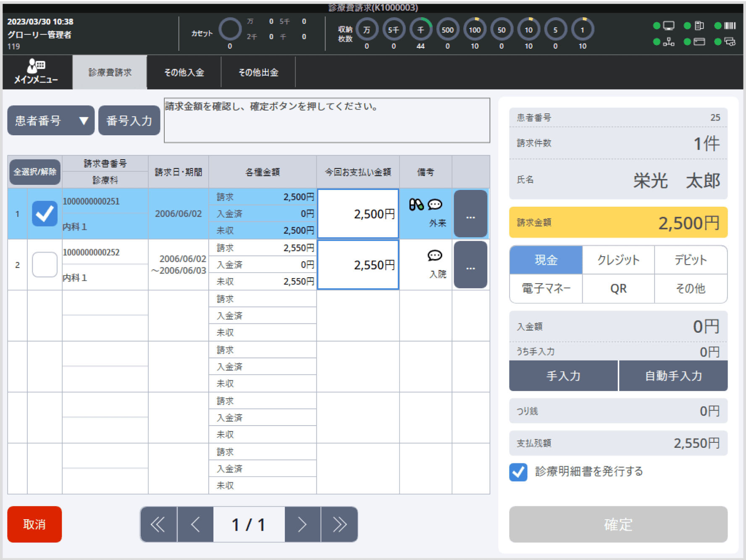Click invoice number 1000000000252
746x560 pixels.
click(91, 252)
